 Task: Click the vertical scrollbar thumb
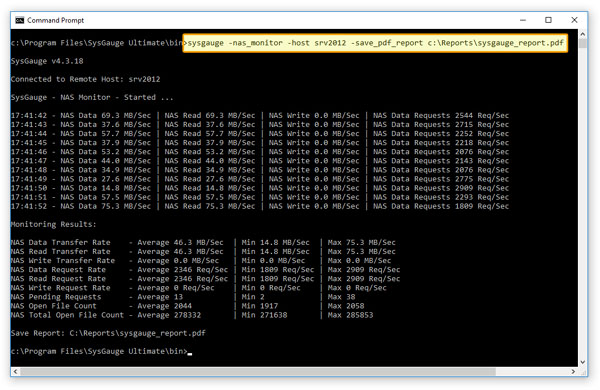coord(582,43)
